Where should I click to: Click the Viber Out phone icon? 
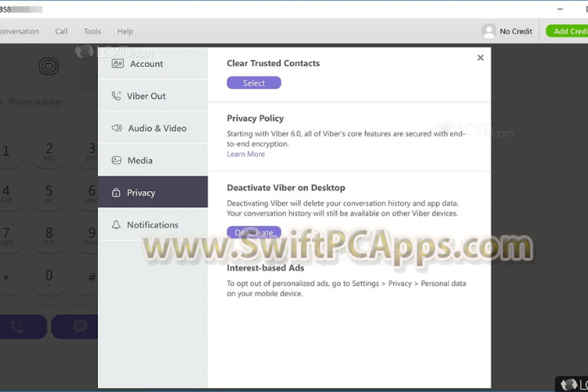(116, 96)
